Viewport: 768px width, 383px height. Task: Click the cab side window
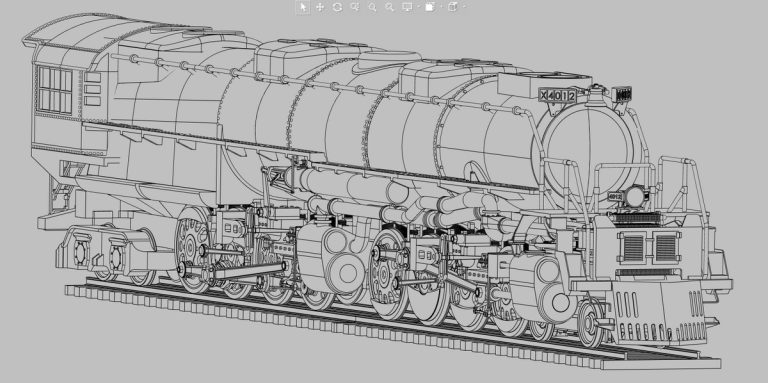click(55, 90)
